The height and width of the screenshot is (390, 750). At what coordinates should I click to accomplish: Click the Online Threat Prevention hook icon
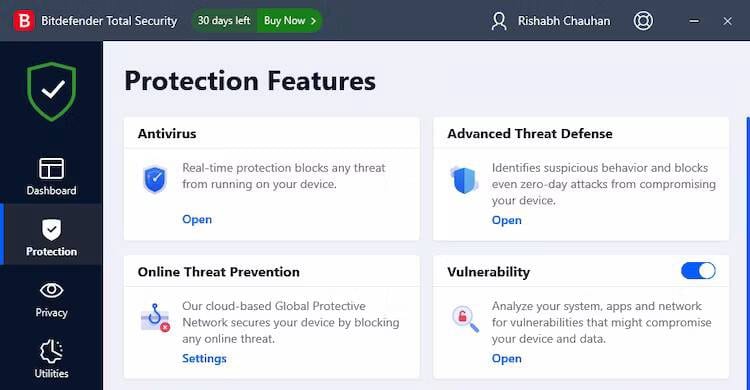pyautogui.click(x=155, y=317)
